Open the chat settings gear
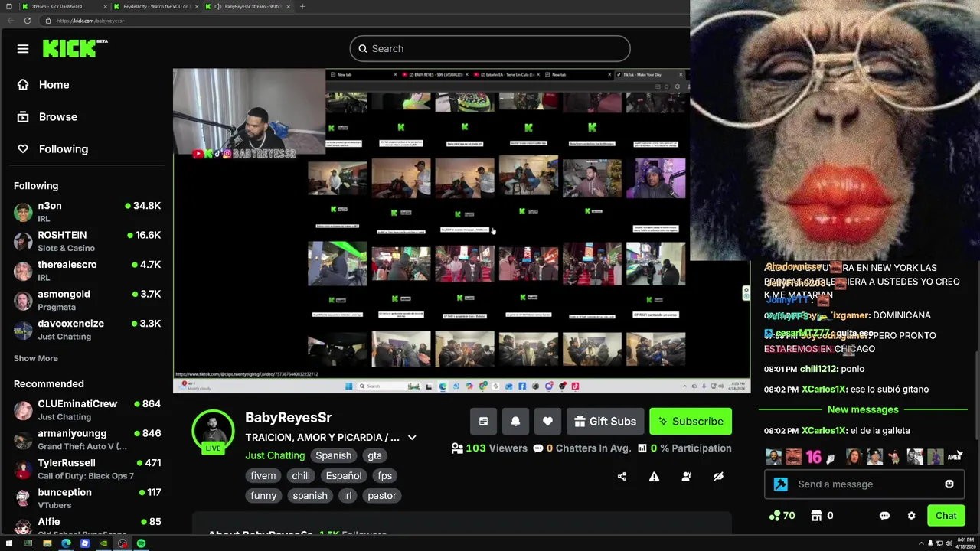Viewport: 980px width, 551px height. click(911, 516)
